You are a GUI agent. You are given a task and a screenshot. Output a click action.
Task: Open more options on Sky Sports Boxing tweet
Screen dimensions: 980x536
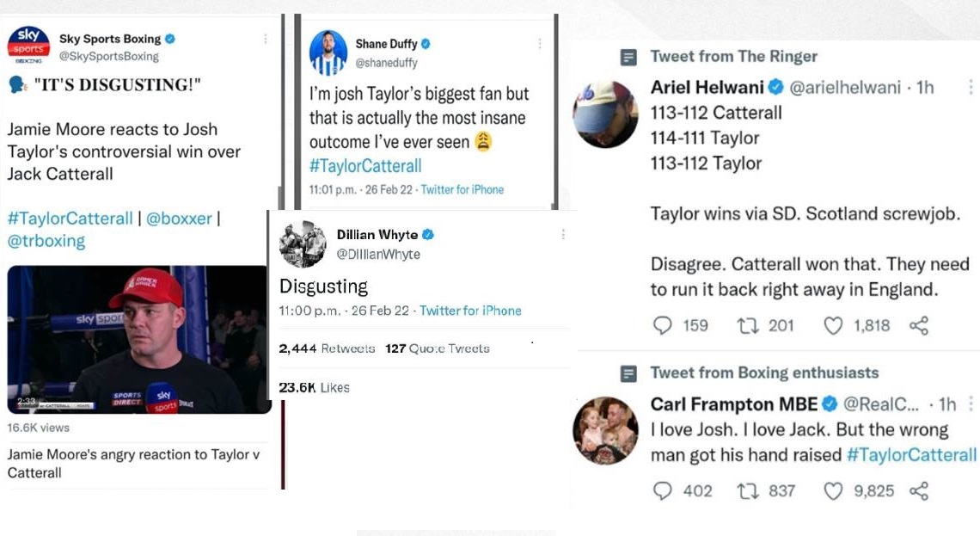[x=266, y=39]
